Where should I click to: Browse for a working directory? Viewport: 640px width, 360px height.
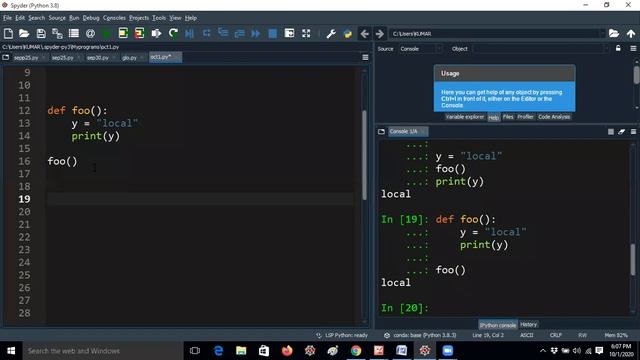(x=614, y=33)
